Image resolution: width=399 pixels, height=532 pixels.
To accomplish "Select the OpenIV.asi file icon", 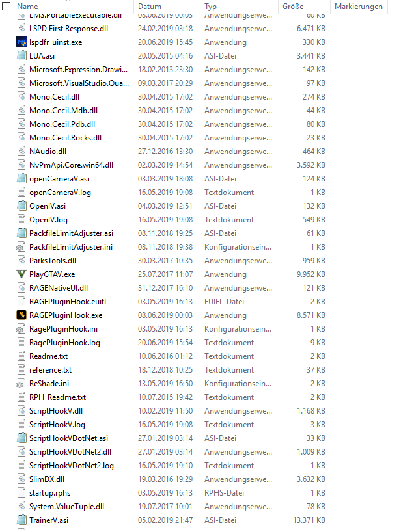I will click(21, 206).
